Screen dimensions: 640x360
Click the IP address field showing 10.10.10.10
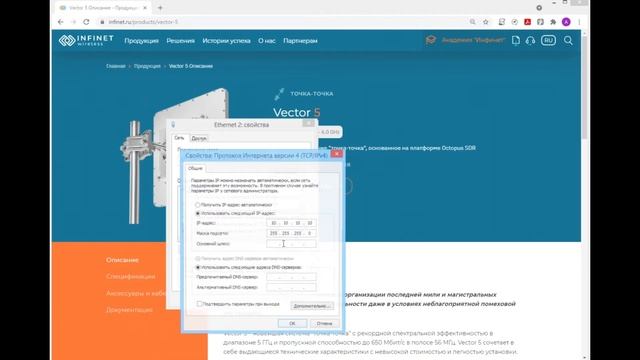tap(291, 223)
